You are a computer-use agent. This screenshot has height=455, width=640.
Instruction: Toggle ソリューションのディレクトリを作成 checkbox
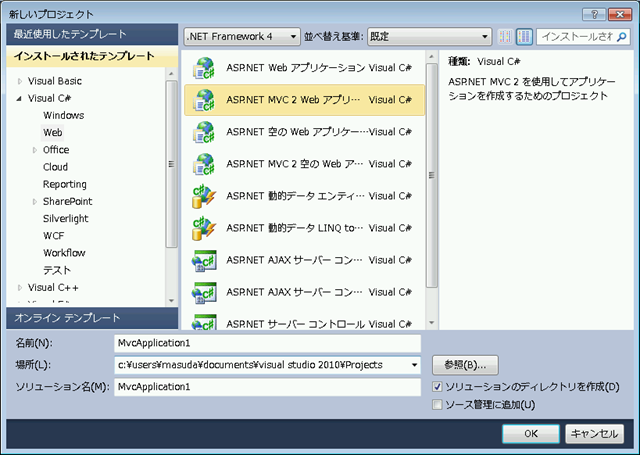[x=437, y=387]
